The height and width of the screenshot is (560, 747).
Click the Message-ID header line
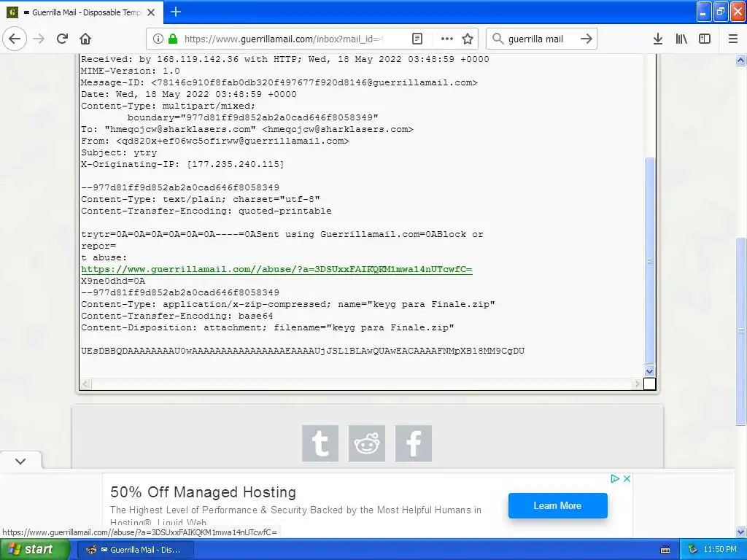coord(279,82)
